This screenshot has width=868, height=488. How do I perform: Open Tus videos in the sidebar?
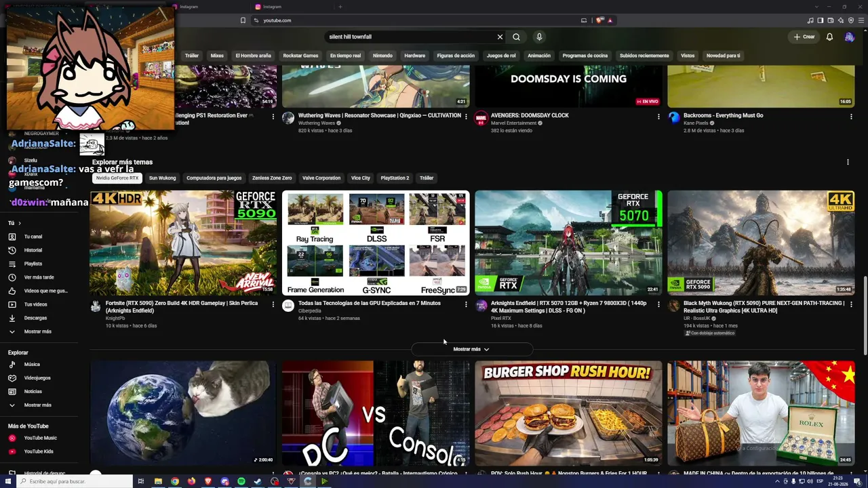point(35,304)
